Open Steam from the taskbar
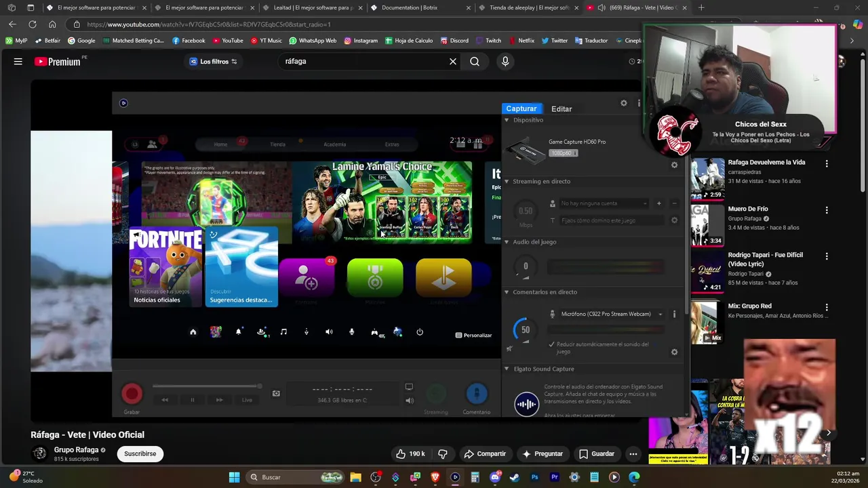The image size is (868, 488). 515,477
